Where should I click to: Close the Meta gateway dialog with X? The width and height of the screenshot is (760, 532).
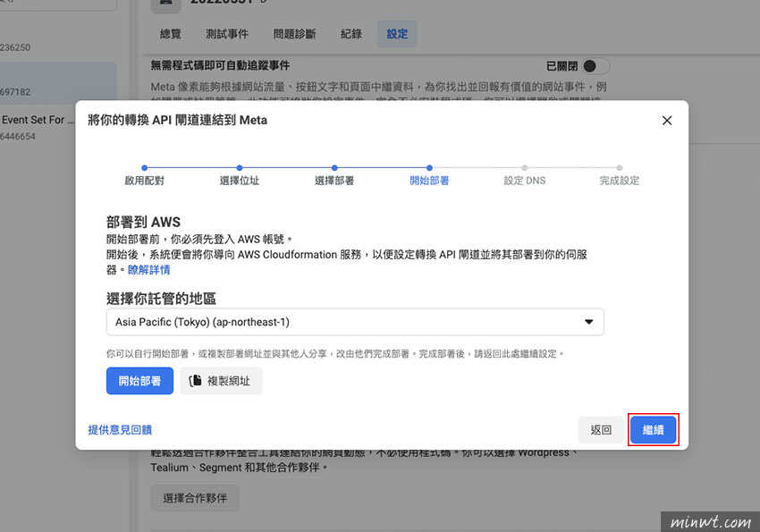[x=667, y=121]
